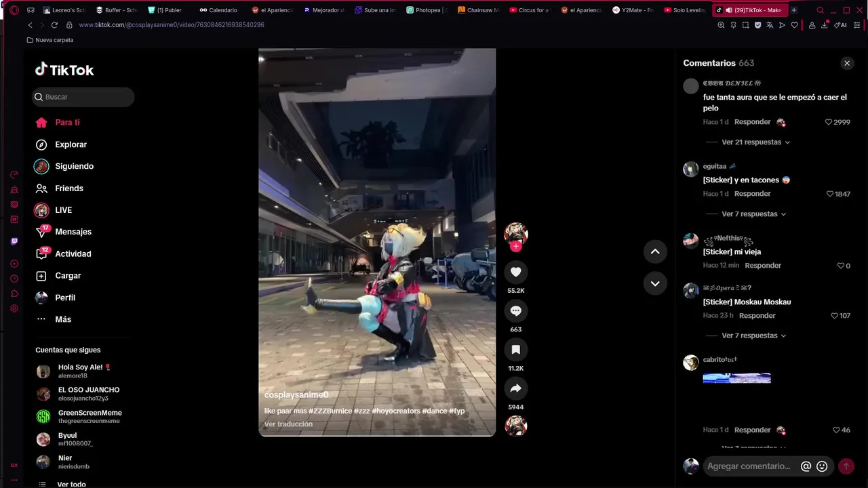868x488 pixels.
Task: Open new browser tab plus button
Action: point(794,10)
